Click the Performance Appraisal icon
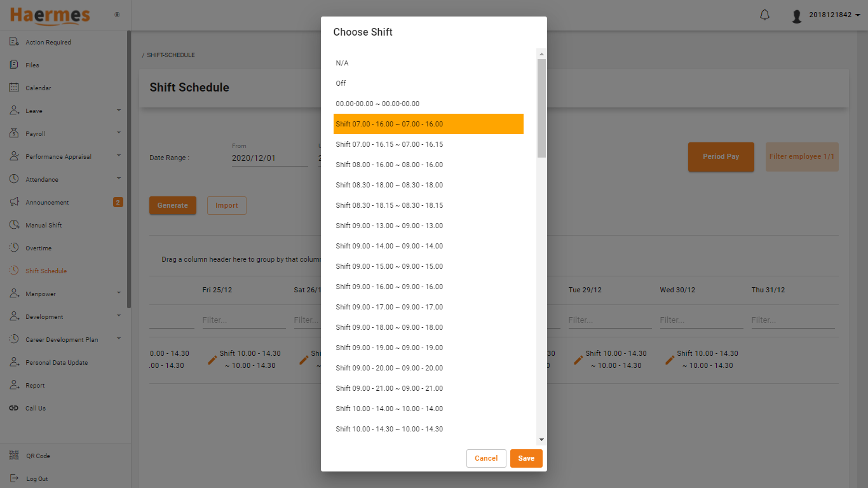 tap(14, 156)
